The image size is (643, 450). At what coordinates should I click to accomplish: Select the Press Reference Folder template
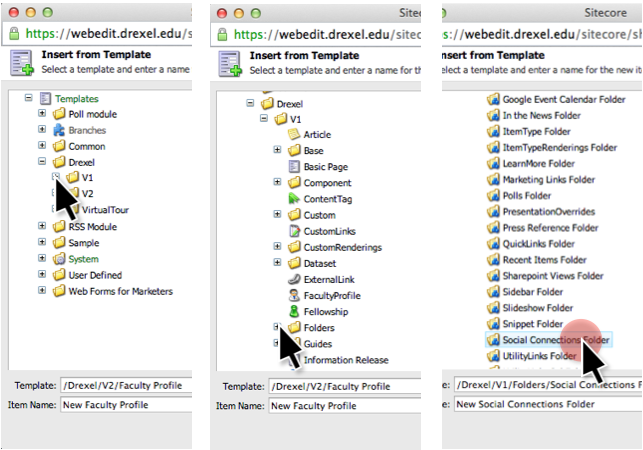[550, 228]
